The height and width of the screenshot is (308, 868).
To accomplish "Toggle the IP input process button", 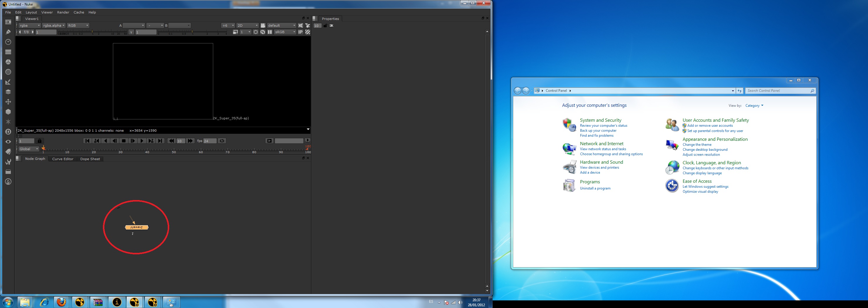I will (301, 32).
